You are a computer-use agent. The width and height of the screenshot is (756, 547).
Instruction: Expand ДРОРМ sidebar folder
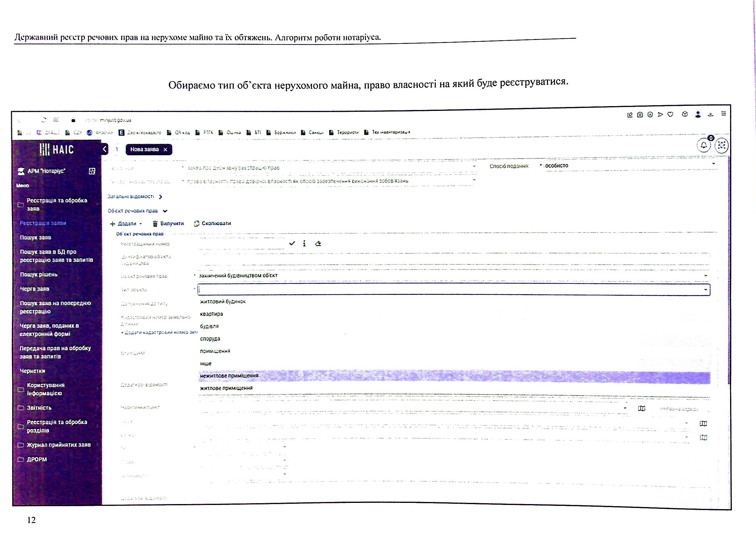pyautogui.click(x=58, y=459)
